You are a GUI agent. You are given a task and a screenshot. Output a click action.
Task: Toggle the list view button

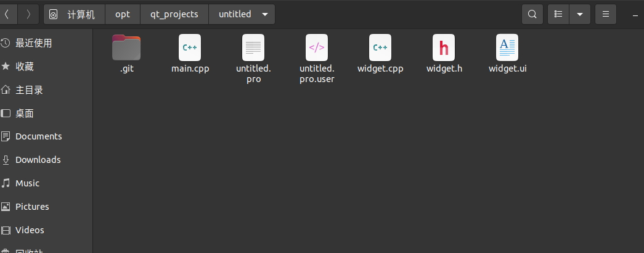558,14
